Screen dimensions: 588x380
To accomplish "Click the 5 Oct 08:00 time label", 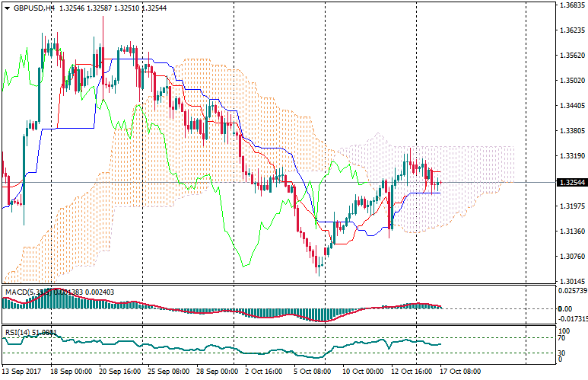I will click(x=311, y=372).
